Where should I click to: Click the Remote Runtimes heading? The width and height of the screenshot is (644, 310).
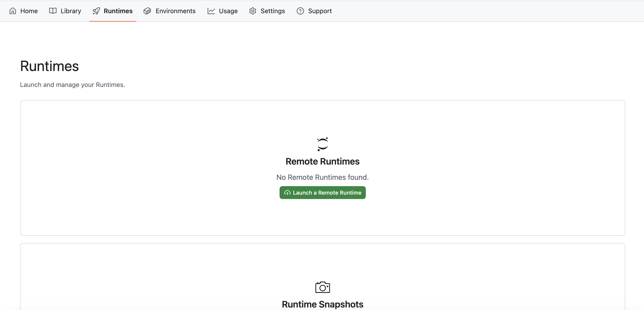(322, 162)
